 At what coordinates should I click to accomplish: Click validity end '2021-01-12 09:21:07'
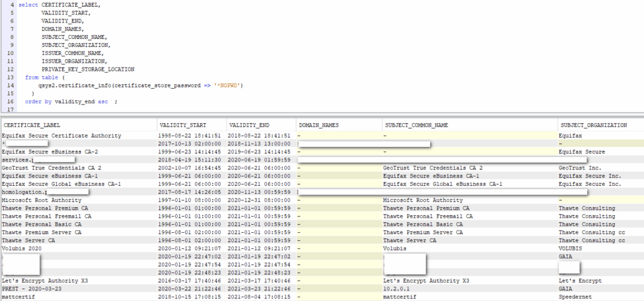coord(259,248)
